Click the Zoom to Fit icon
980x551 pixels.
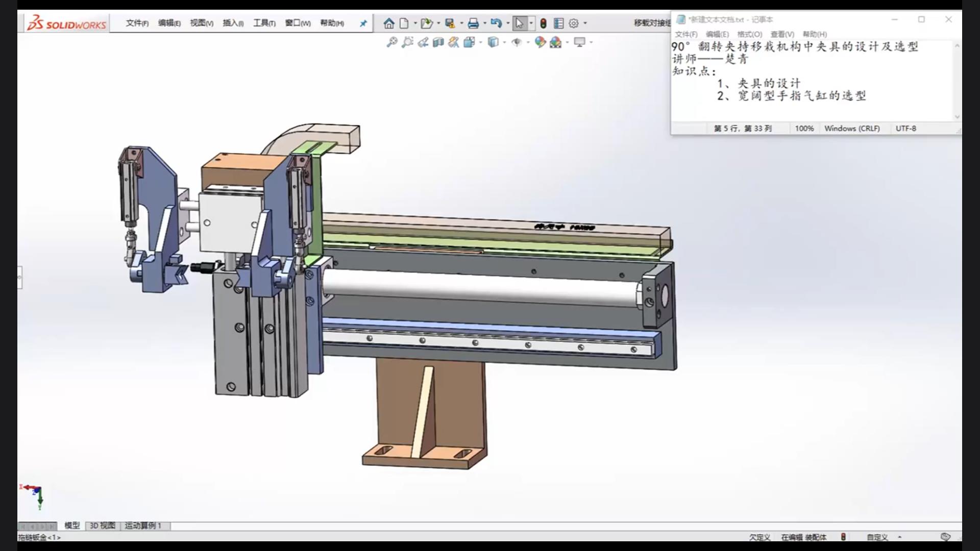click(x=392, y=42)
